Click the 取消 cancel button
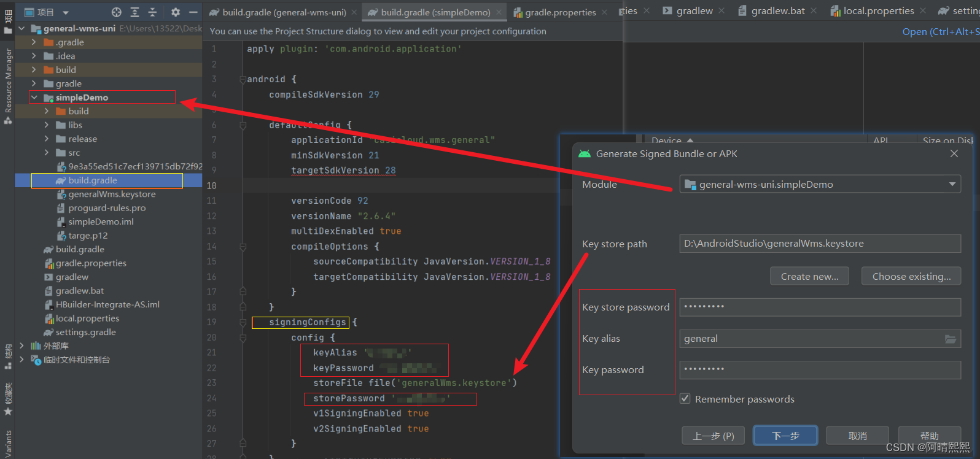980x459 pixels. coord(857,436)
